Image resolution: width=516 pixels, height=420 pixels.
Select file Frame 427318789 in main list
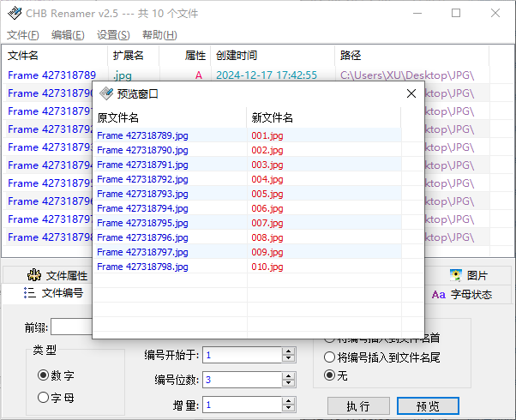point(51,75)
